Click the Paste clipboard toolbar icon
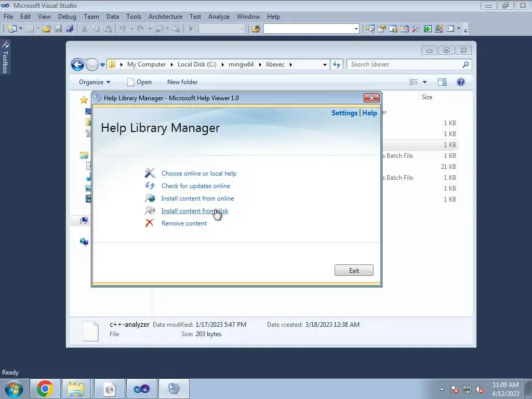Viewport: 532px width, 399px height. (108, 29)
